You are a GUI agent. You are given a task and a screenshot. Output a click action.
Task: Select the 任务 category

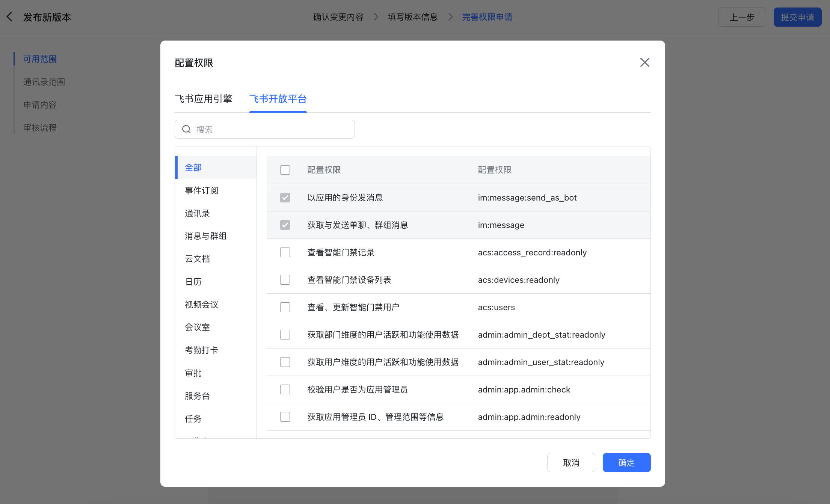(x=216, y=419)
